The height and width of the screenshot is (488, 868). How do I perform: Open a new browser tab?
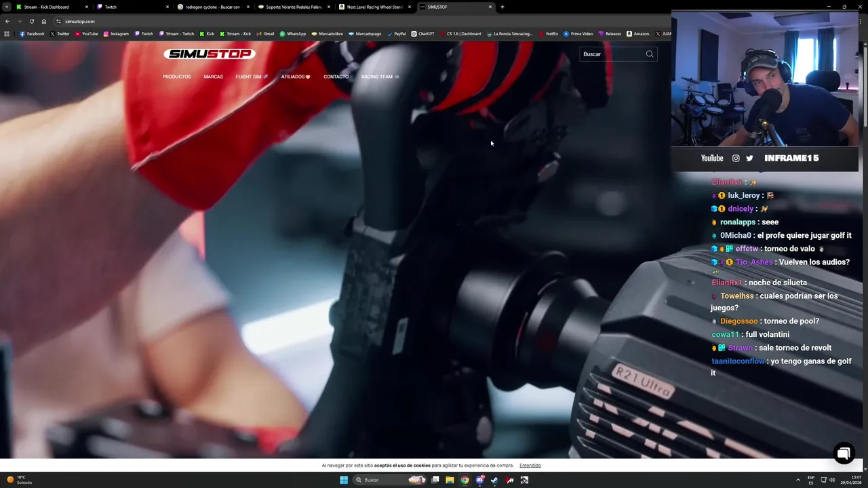(x=502, y=7)
